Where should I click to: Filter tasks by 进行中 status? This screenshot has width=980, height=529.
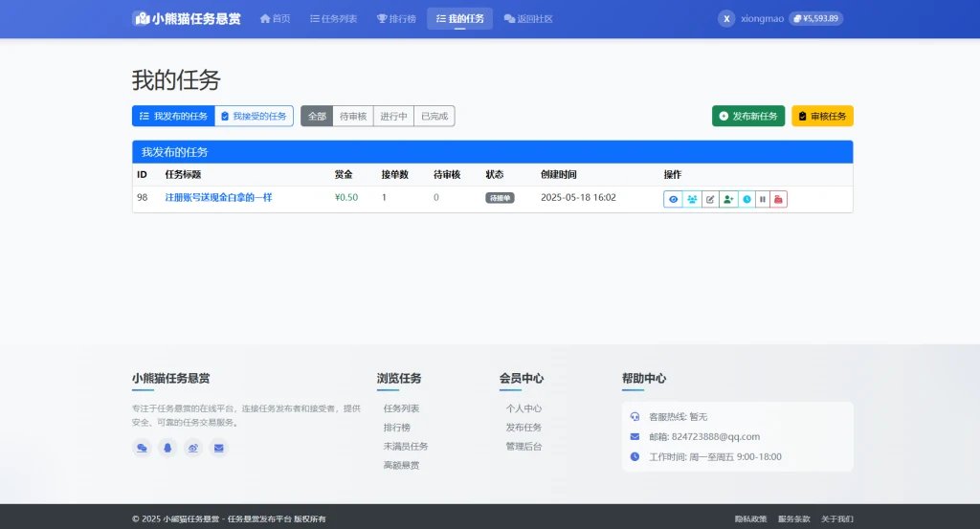[x=394, y=116]
